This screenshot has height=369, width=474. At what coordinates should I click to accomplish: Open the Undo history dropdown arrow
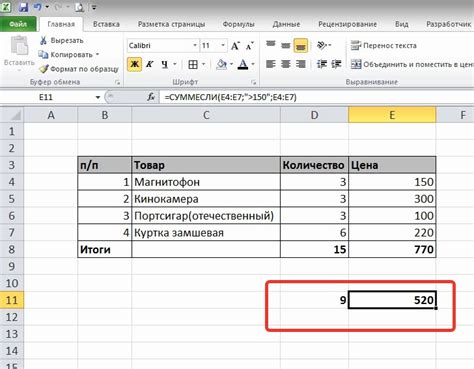point(47,7)
